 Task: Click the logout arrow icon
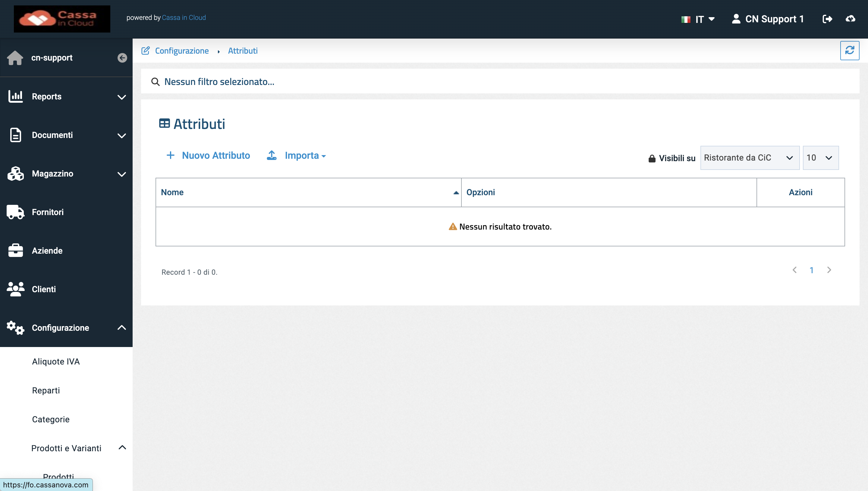(827, 19)
